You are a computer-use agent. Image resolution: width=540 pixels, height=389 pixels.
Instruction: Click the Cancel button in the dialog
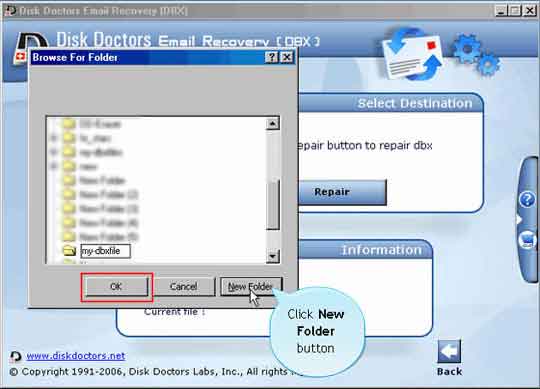tap(184, 286)
